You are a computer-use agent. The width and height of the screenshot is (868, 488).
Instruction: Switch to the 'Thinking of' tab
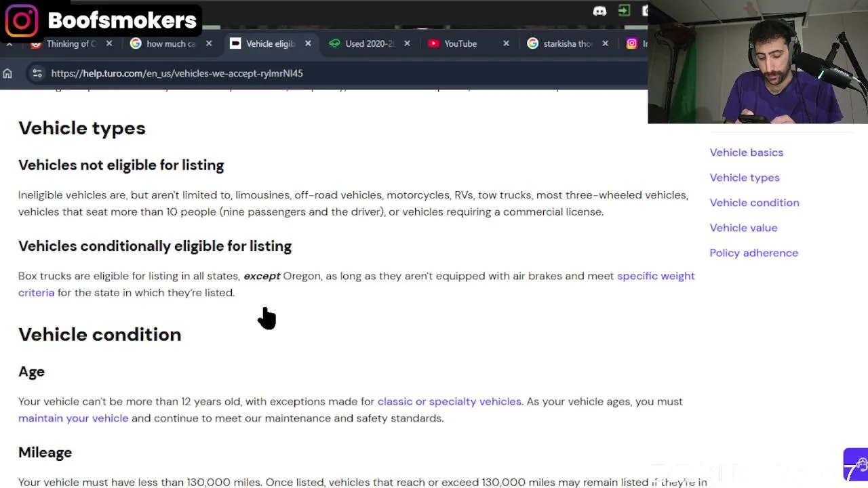(71, 43)
